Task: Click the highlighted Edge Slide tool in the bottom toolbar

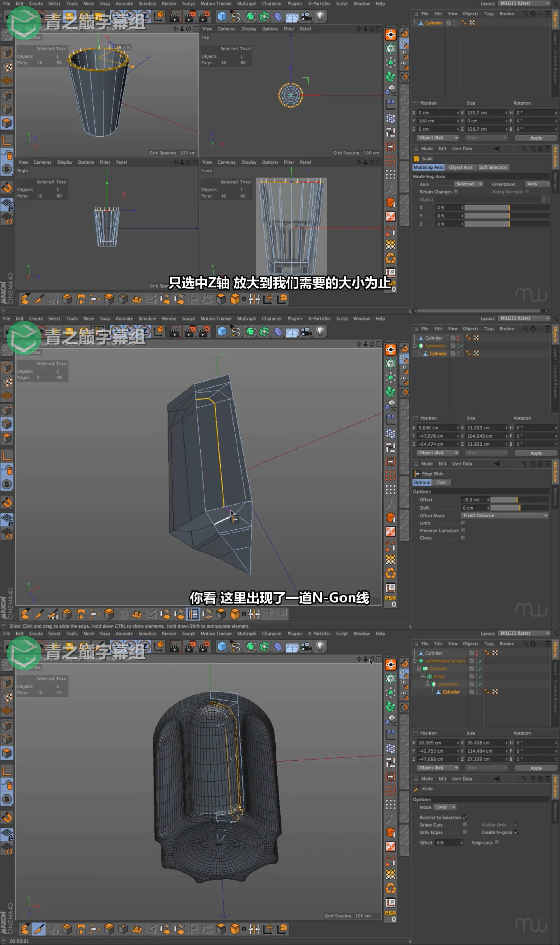Action: point(193,614)
